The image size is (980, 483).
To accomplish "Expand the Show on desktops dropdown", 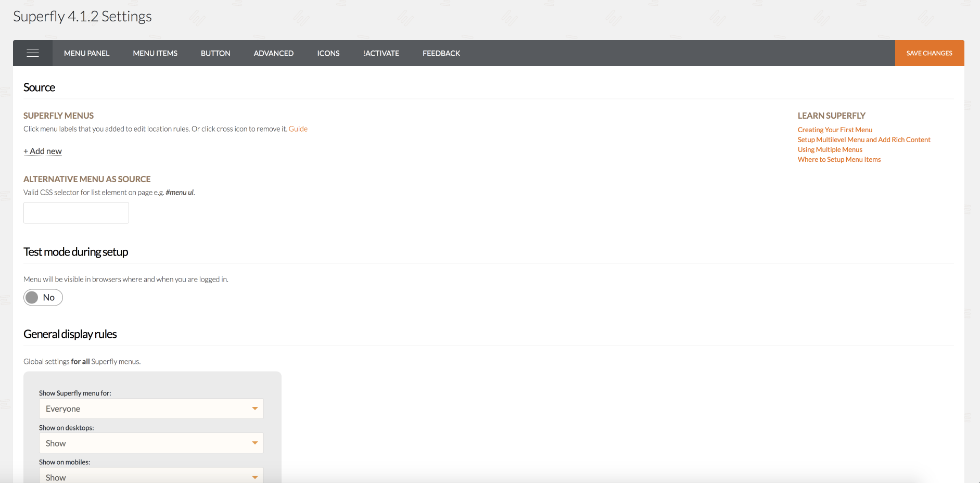I will (151, 443).
